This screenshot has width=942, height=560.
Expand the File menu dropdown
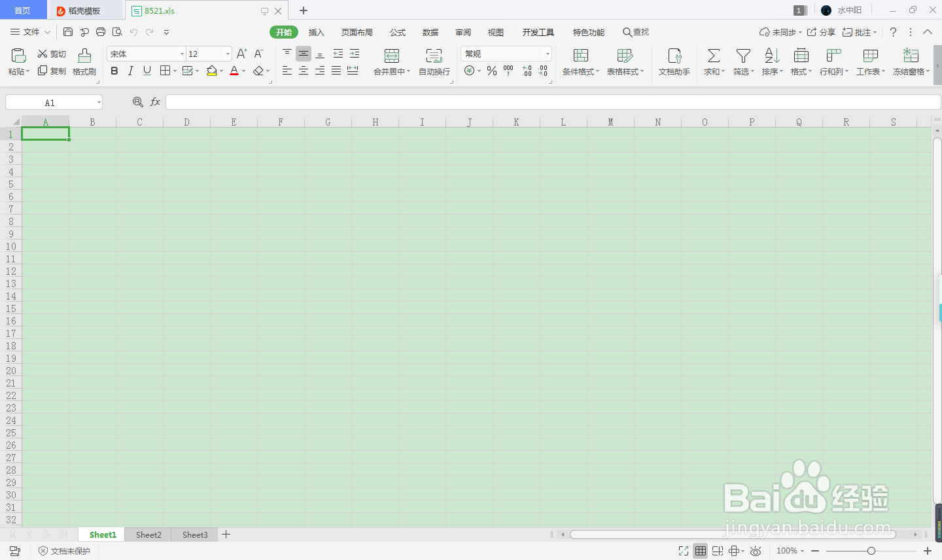47,32
